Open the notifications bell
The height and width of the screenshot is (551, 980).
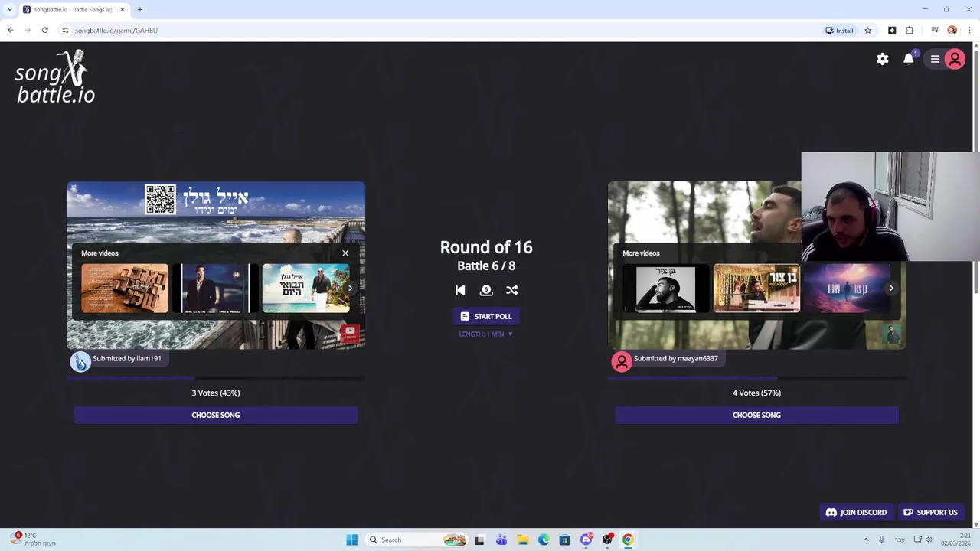pyautogui.click(x=909, y=59)
